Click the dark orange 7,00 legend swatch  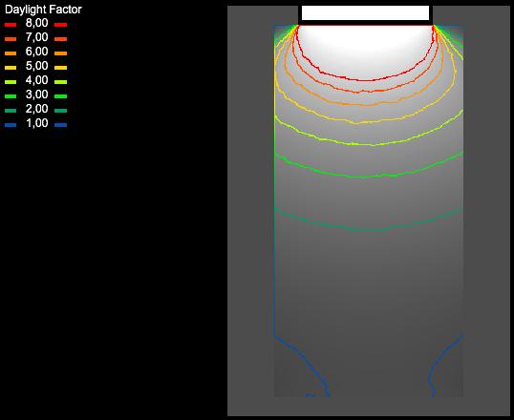[x=11, y=39]
